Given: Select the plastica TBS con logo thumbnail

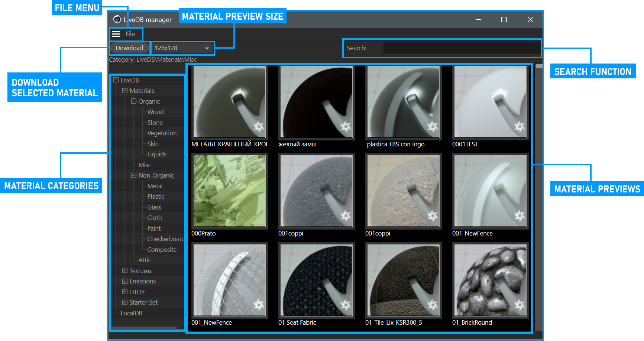Looking at the screenshot, I should (x=403, y=102).
